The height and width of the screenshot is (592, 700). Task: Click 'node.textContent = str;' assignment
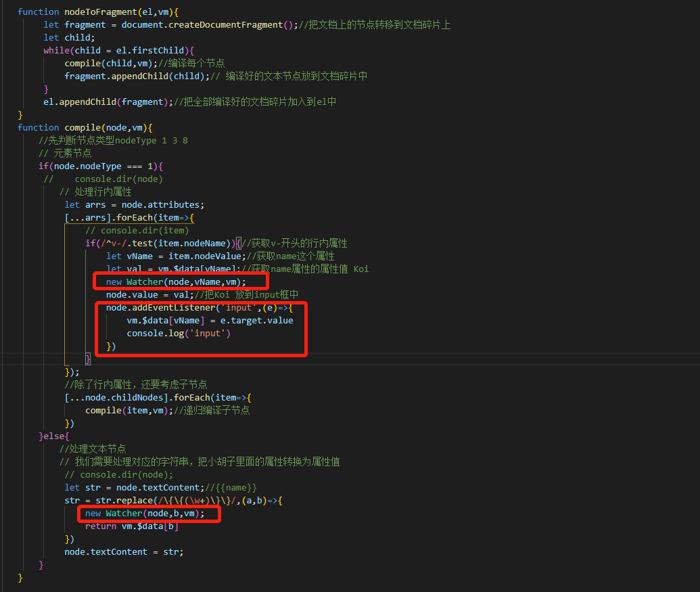(124, 552)
